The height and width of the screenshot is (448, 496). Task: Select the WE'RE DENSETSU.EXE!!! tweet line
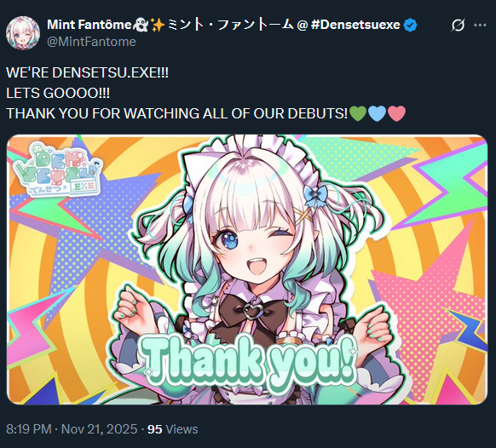click(x=87, y=72)
